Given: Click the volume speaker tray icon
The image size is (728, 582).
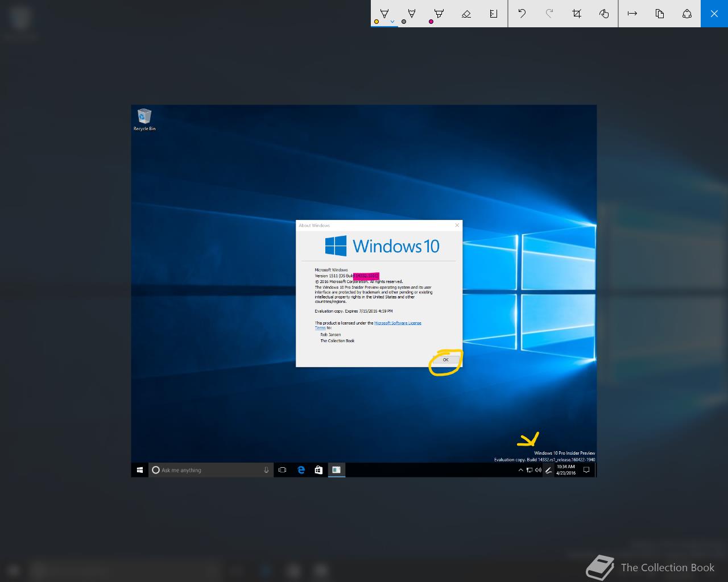Looking at the screenshot, I should coord(538,470).
